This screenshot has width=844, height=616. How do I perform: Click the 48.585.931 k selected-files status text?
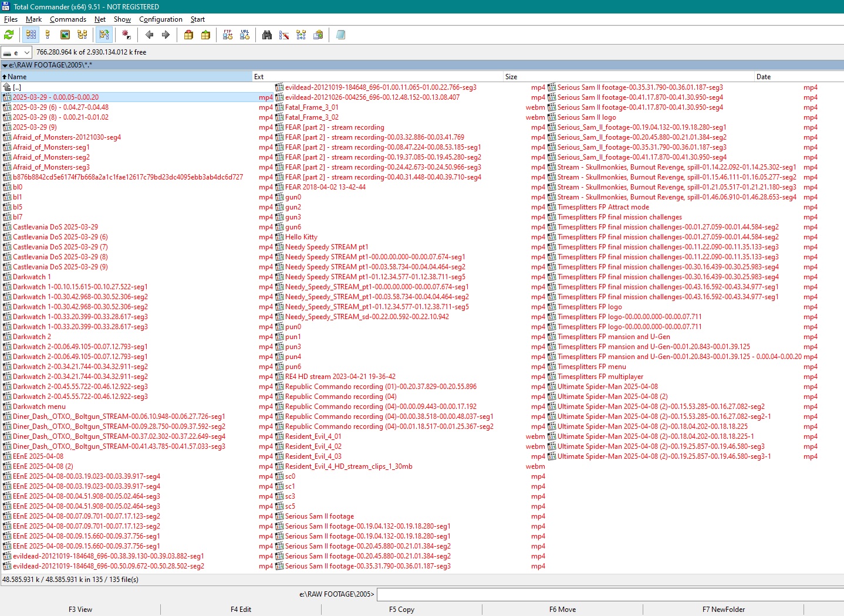[70, 580]
